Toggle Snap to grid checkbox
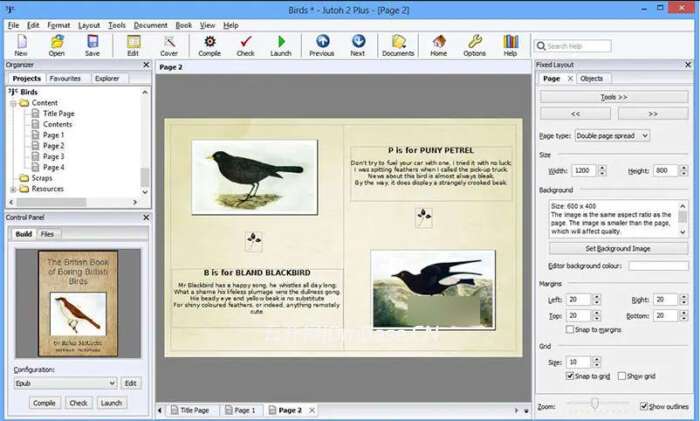This screenshot has width=700, height=421. pos(570,376)
